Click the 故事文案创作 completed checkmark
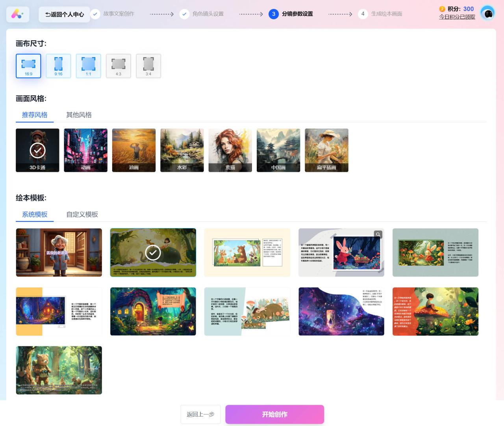Screen dimensions: 504x426 pyautogui.click(x=95, y=14)
